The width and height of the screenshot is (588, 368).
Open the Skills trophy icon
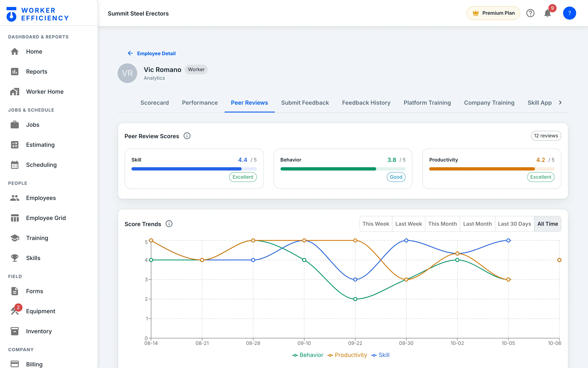pos(14,258)
